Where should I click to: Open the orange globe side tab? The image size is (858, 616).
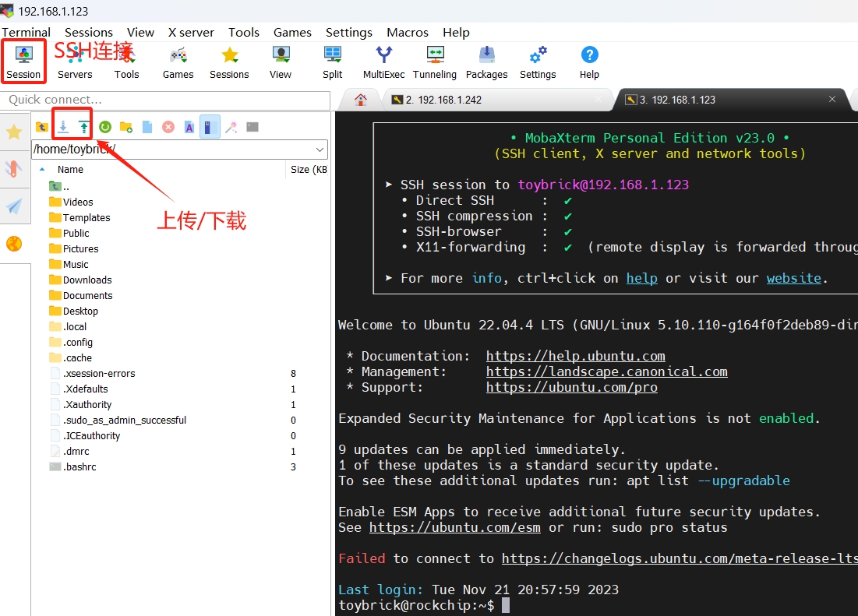coord(14,244)
